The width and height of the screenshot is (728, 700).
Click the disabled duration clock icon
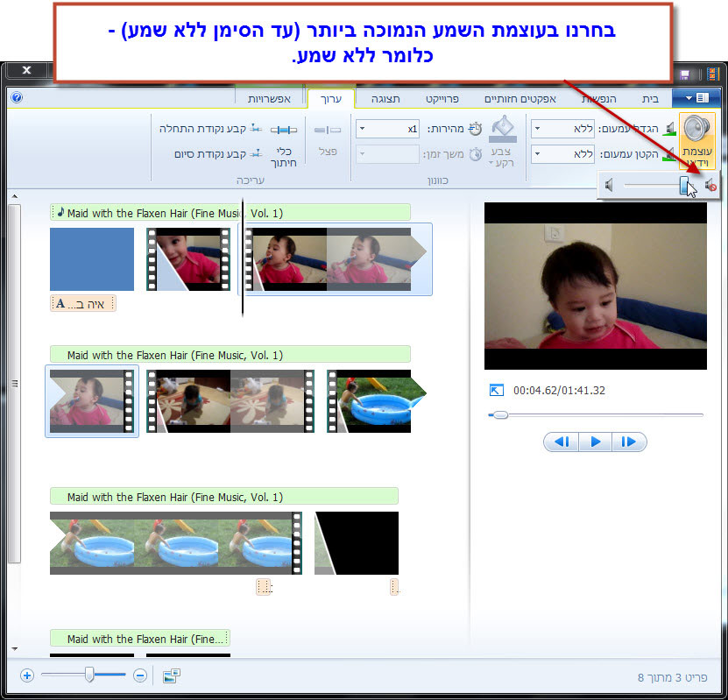pyautogui.click(x=476, y=154)
